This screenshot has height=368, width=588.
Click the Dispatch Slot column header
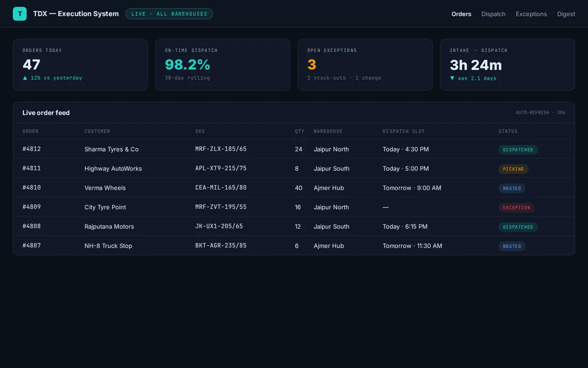click(404, 131)
